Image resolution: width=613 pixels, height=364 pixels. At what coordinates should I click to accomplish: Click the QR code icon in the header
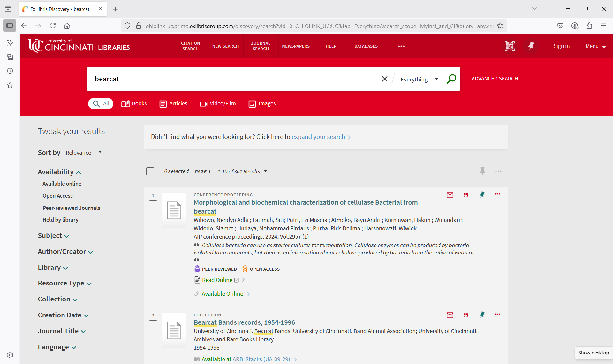pos(510,46)
